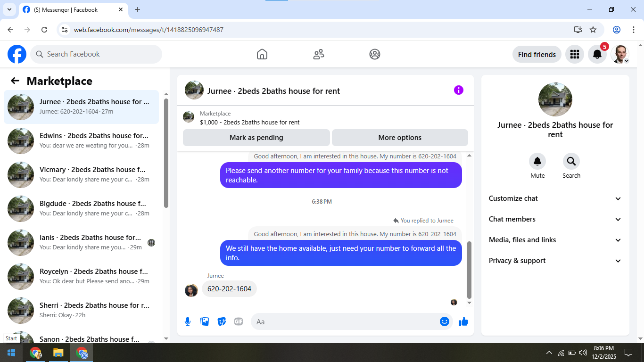The image size is (644, 362).
Task: Open Action Center notifications on taskbar
Action: click(x=628, y=353)
